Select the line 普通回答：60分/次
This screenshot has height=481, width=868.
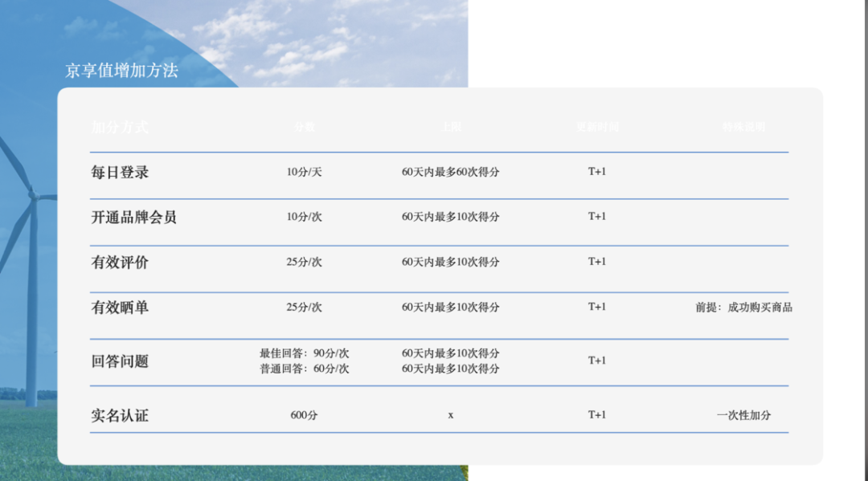click(x=304, y=369)
